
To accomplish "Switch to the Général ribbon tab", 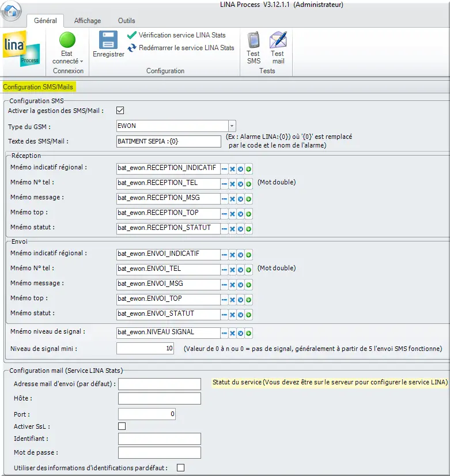I will point(45,21).
